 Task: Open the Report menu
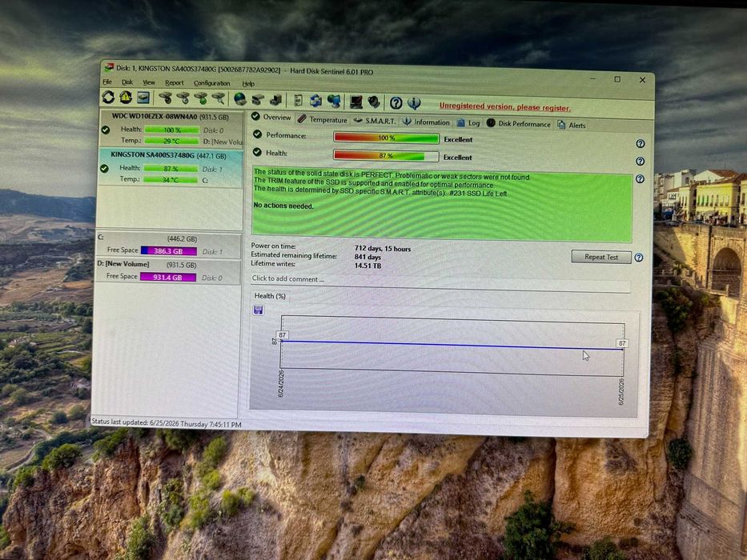click(174, 83)
